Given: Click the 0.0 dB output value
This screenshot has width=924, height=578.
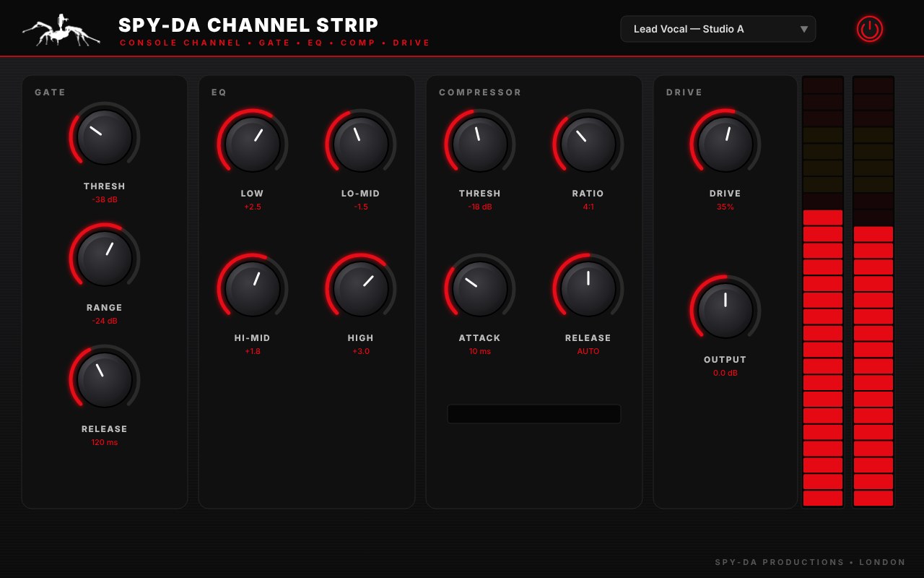Looking at the screenshot, I should tap(725, 373).
